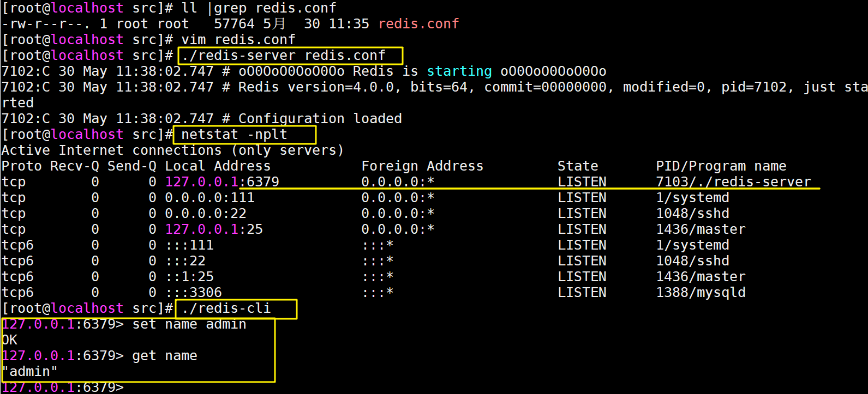Click the "./redis-cli" command
Screen dimensions: 868x394
click(226, 308)
